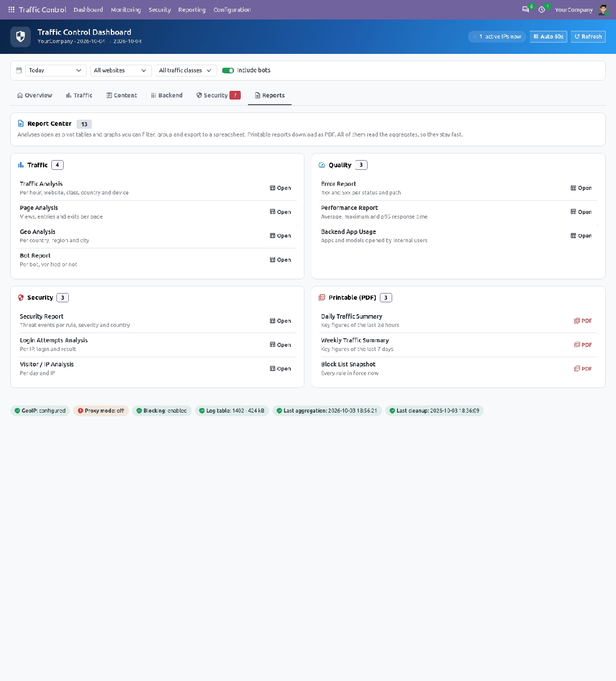Viewport: 616px width, 681px height.
Task: Click the user avatar picture
Action: [603, 10]
